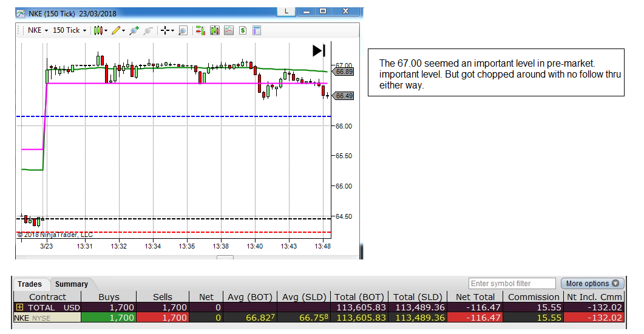Click the NKE -132.02 net including commission
Image resolution: width=644 pixels, height=334 pixels.
594,318
